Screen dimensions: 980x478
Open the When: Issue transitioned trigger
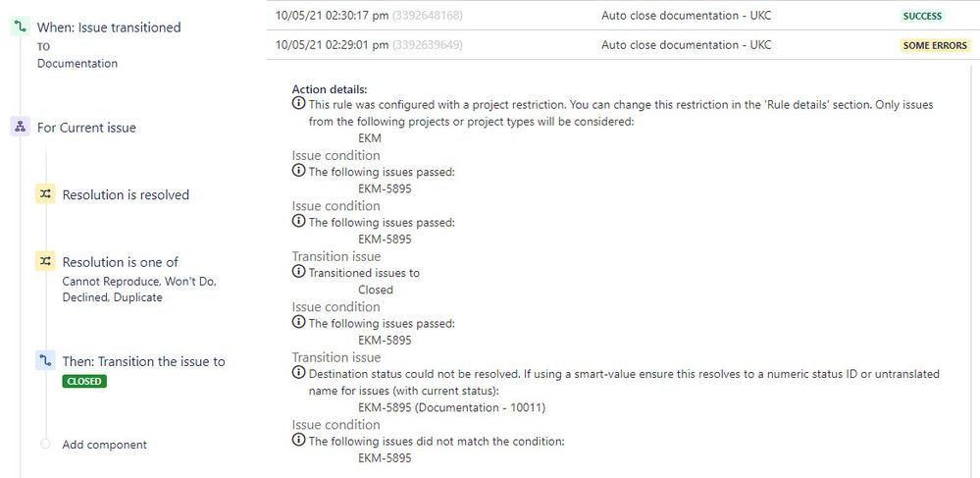pyautogui.click(x=109, y=27)
